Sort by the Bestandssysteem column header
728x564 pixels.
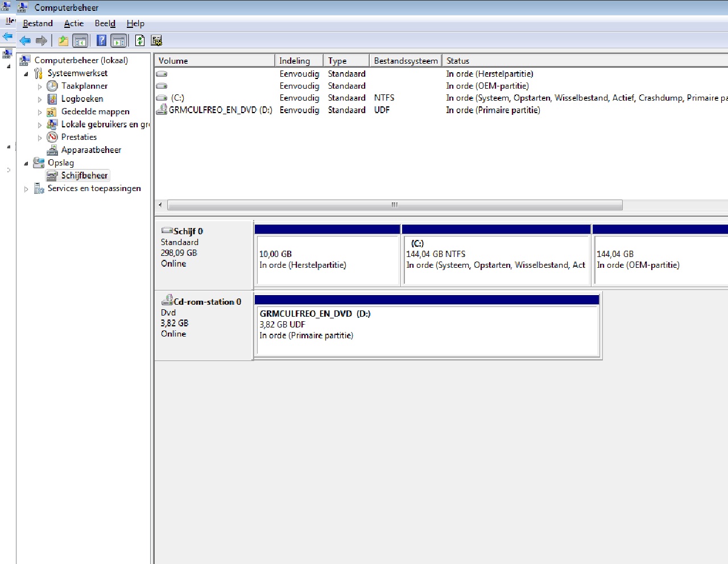[406, 61]
